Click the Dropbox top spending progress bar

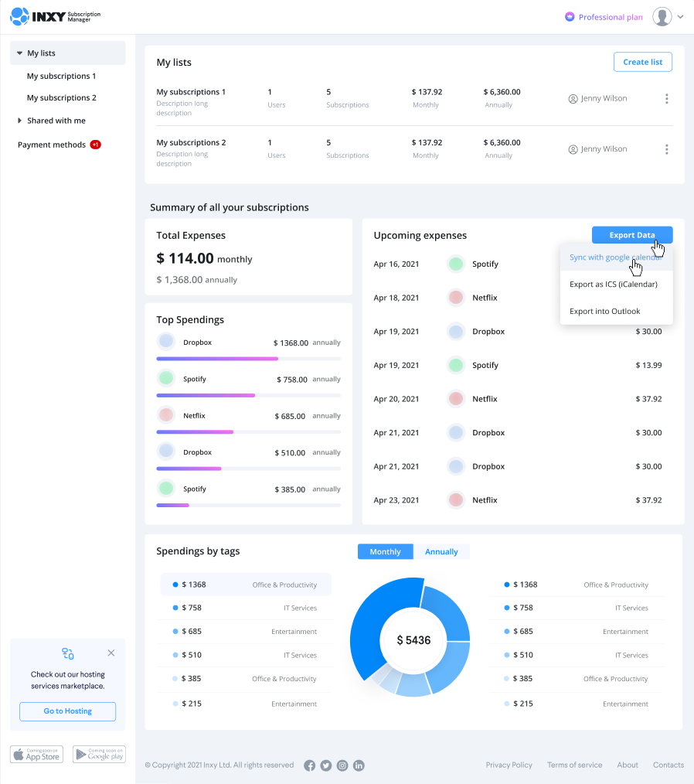click(x=248, y=359)
